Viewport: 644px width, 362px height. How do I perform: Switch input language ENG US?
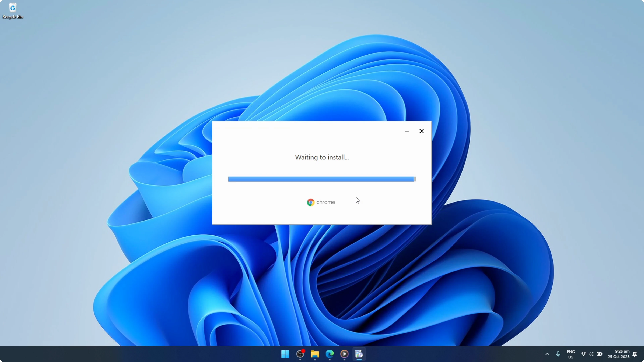(571, 354)
